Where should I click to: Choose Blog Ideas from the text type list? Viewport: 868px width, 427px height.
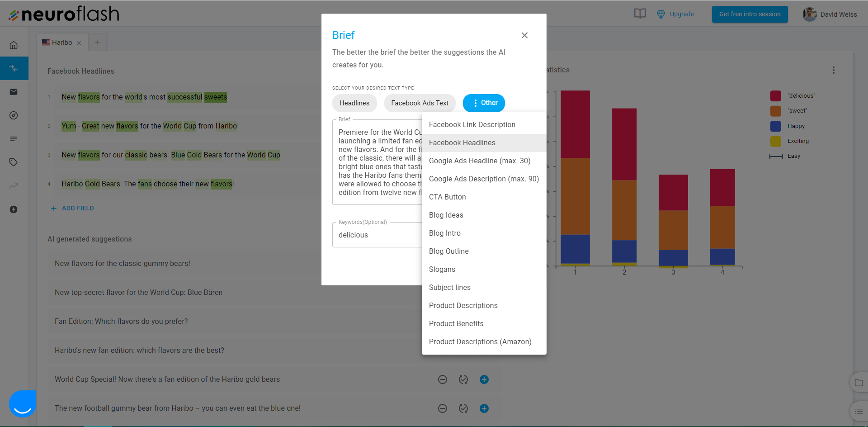(446, 215)
